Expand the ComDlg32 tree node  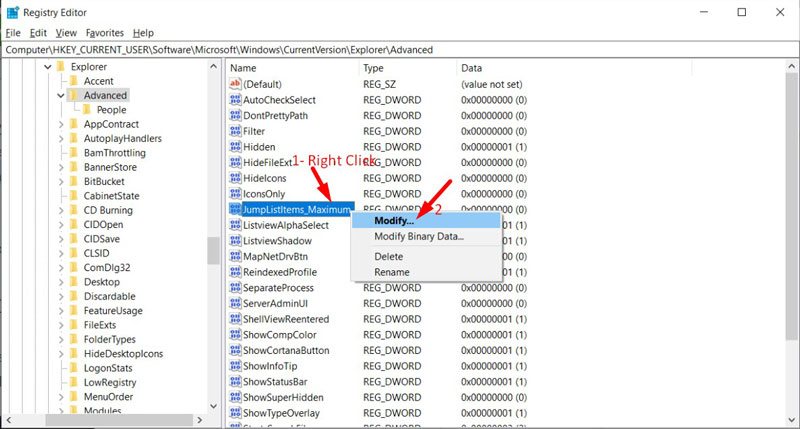click(61, 267)
